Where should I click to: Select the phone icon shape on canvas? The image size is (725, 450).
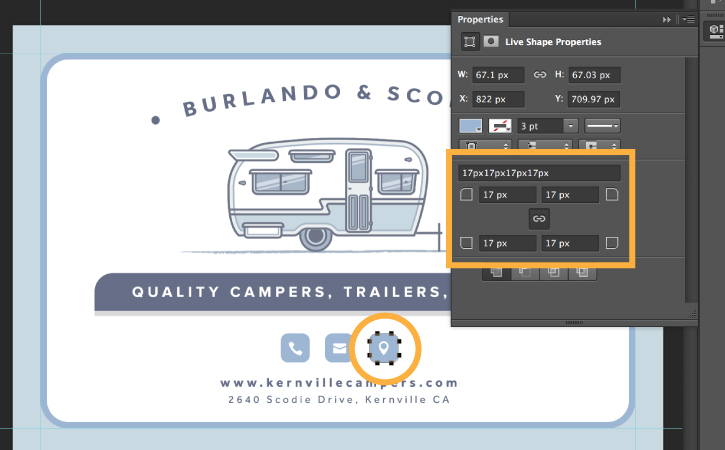[295, 348]
